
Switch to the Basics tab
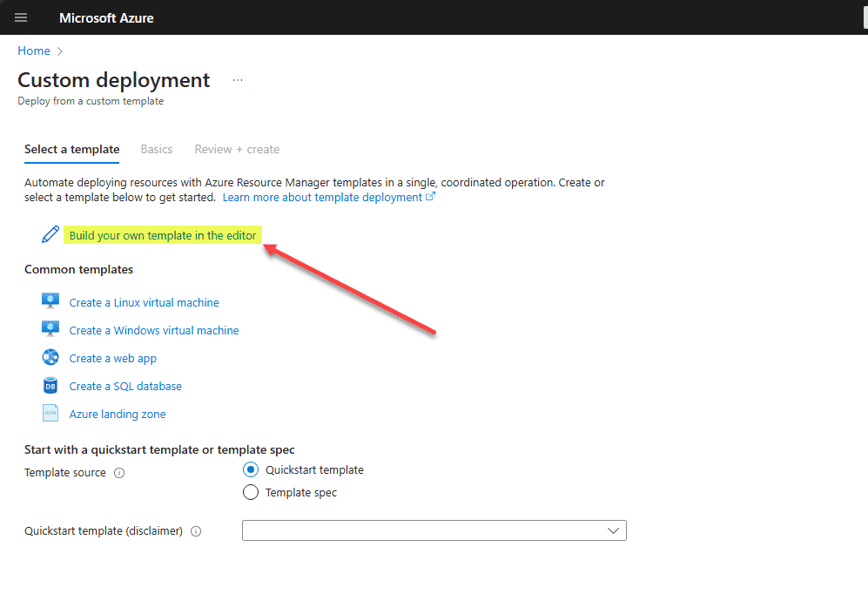(157, 150)
